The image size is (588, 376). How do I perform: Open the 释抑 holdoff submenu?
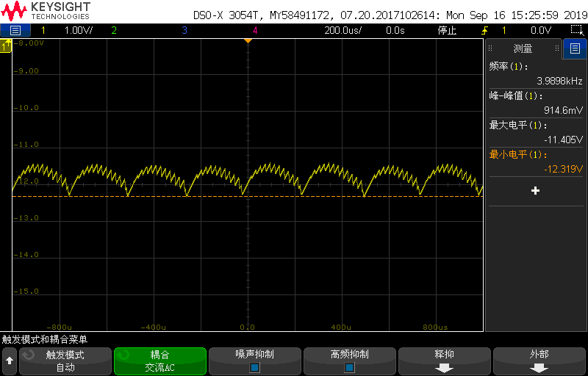click(x=445, y=361)
